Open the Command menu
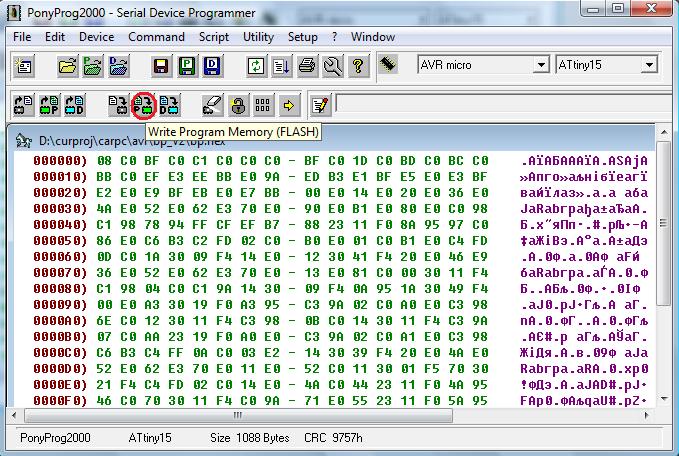Screen dimensions: 679x456 click(x=157, y=37)
